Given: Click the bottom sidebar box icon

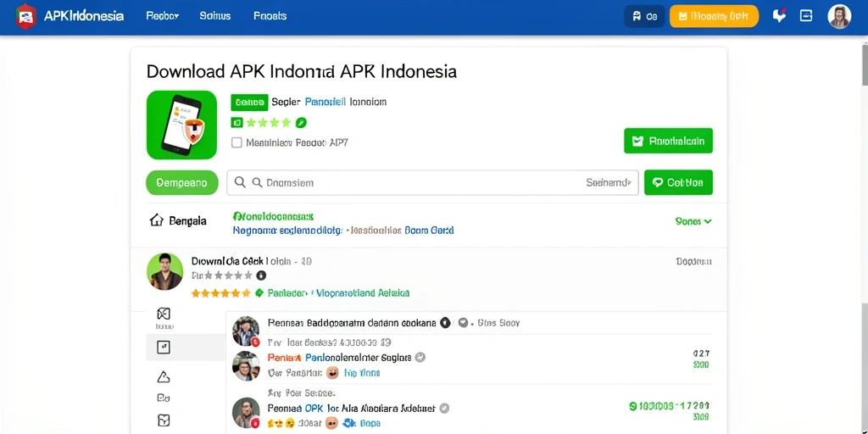Looking at the screenshot, I should [x=164, y=420].
